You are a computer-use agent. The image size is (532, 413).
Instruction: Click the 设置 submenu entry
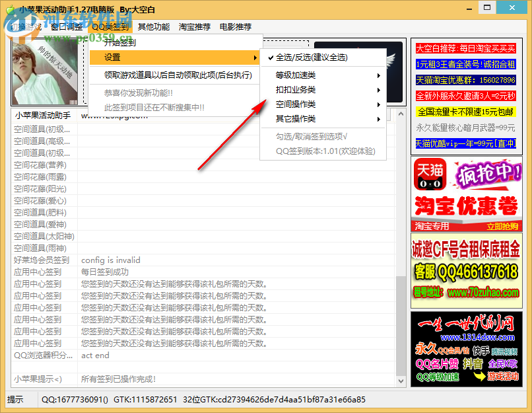[x=176, y=57]
